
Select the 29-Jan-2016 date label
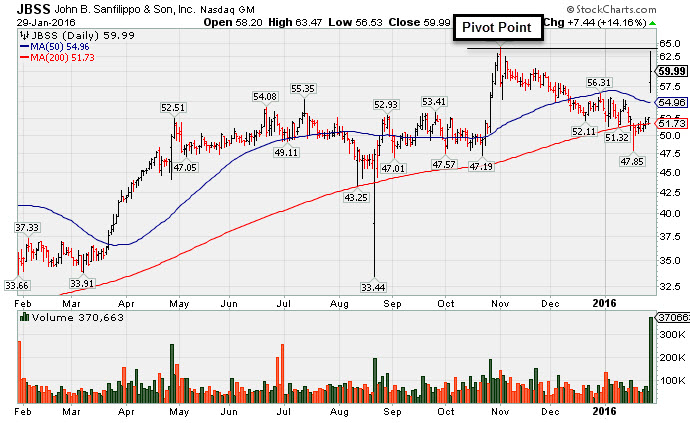(46, 22)
